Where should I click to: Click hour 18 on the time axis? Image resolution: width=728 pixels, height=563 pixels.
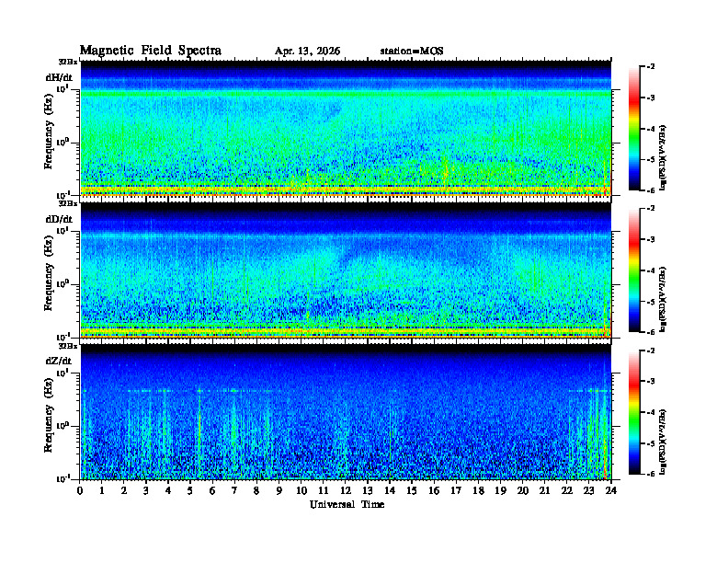point(478,490)
